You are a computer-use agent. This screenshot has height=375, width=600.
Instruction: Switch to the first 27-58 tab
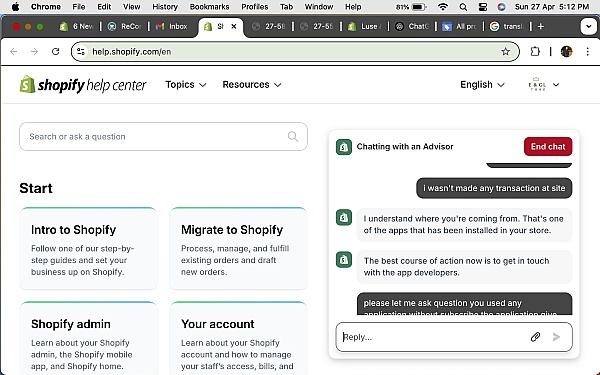tap(269, 26)
